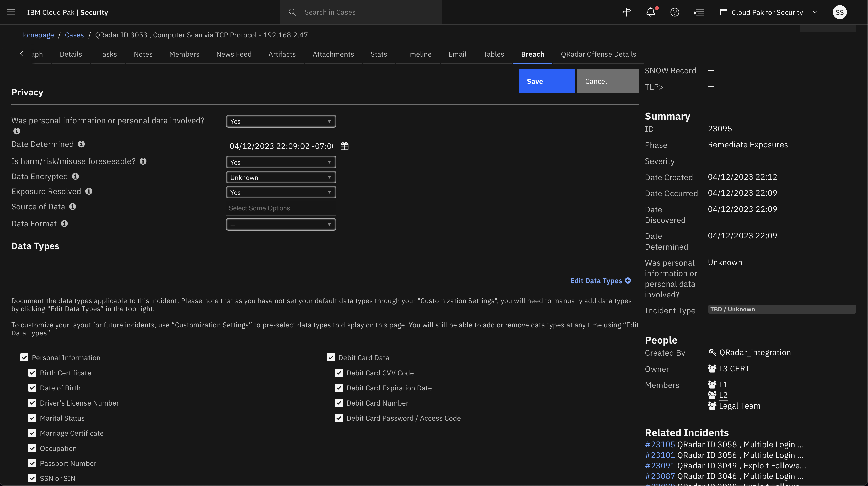
Task: Switch to the Artifacts tab
Action: click(x=282, y=54)
